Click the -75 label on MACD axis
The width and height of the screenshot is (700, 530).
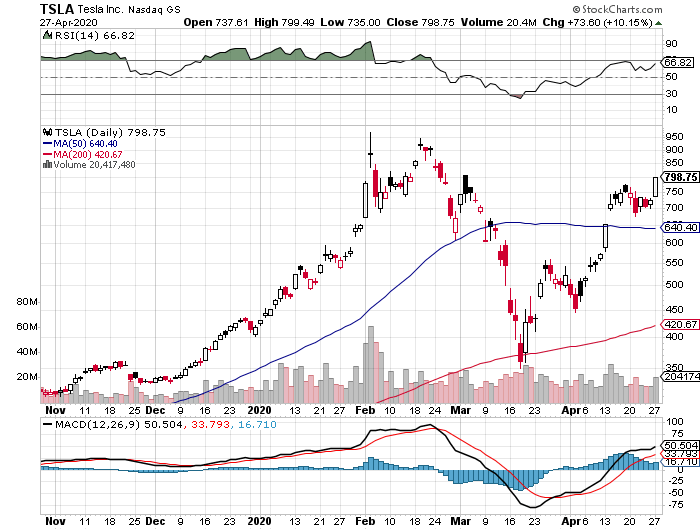pos(674,505)
